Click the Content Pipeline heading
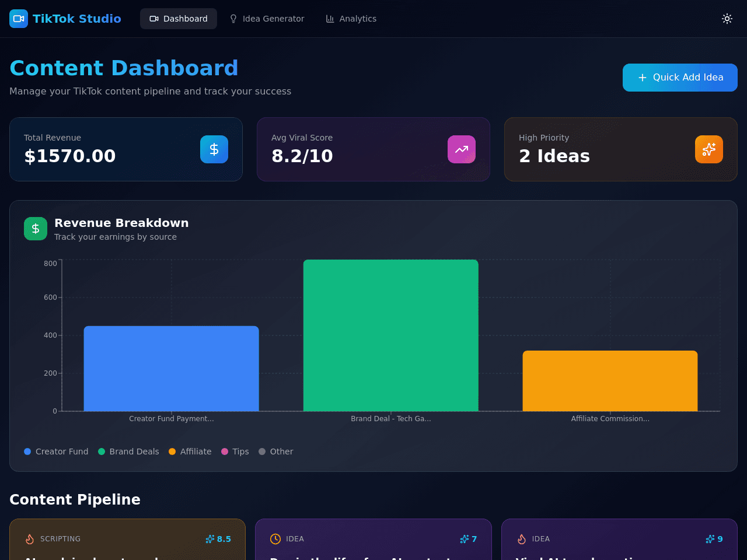747x560 pixels. [75, 499]
